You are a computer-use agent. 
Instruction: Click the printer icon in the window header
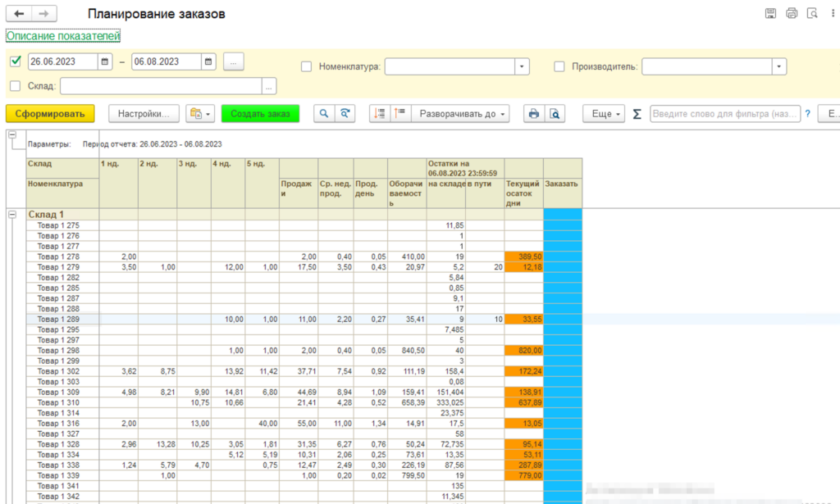coord(792,13)
